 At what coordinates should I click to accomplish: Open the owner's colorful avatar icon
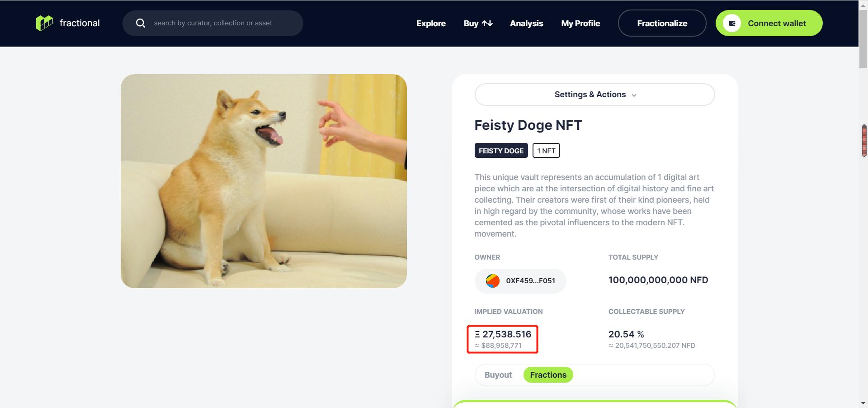click(492, 280)
